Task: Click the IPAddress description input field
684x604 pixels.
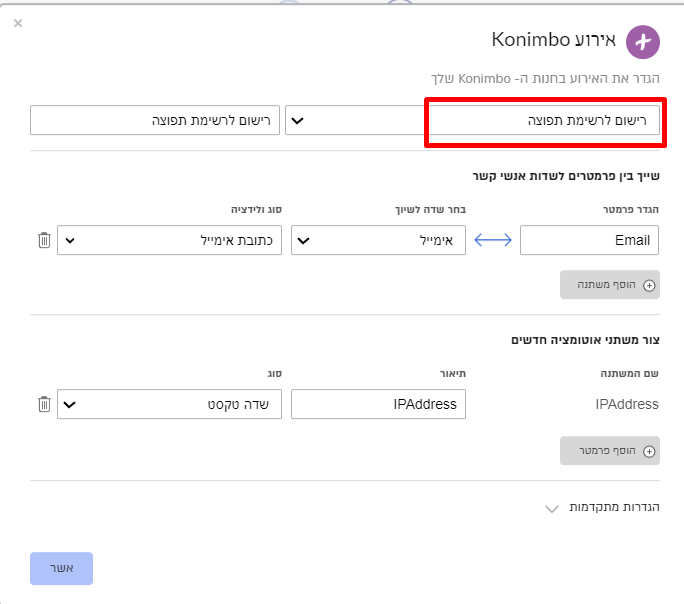Action: click(378, 404)
